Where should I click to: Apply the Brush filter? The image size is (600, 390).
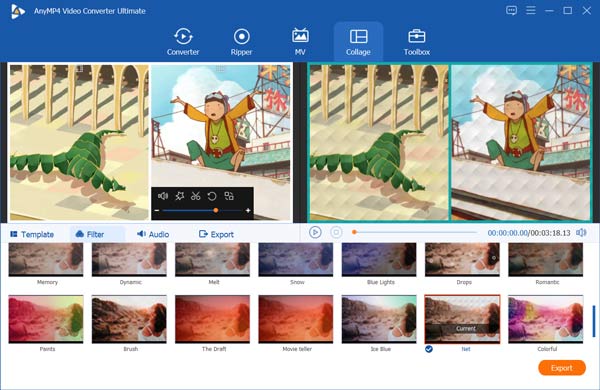[129, 319]
